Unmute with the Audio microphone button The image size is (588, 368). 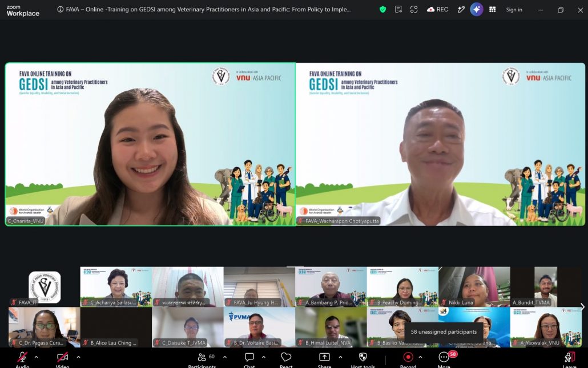[x=22, y=359]
